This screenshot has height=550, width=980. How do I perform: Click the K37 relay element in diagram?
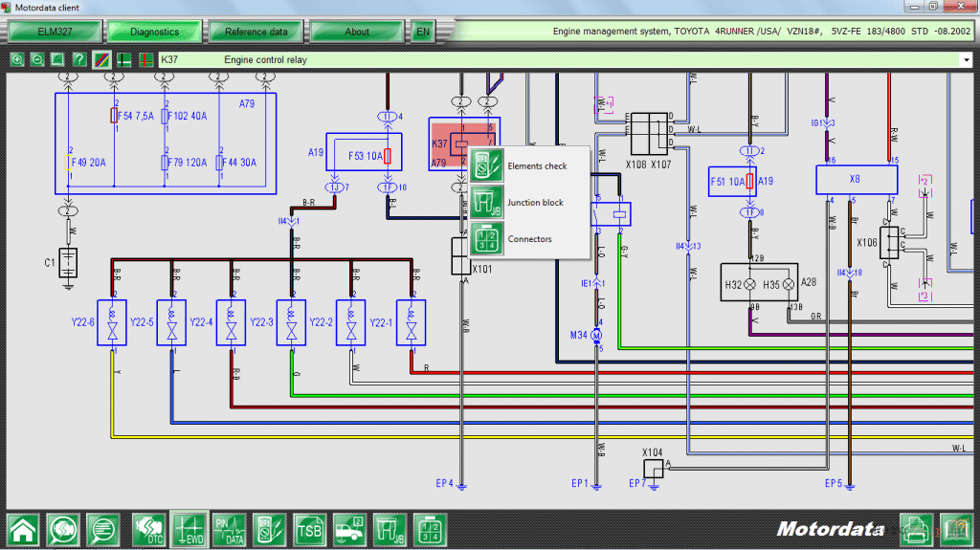pyautogui.click(x=464, y=144)
